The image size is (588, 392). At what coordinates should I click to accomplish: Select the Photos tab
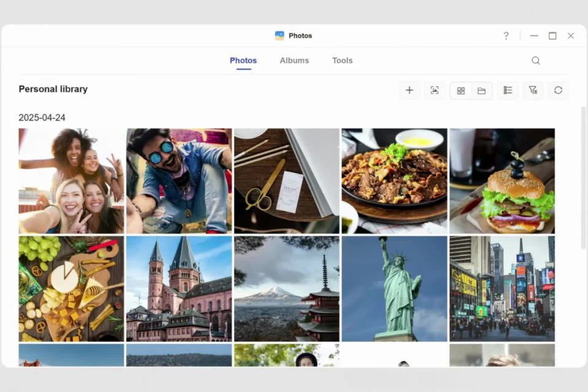click(243, 61)
